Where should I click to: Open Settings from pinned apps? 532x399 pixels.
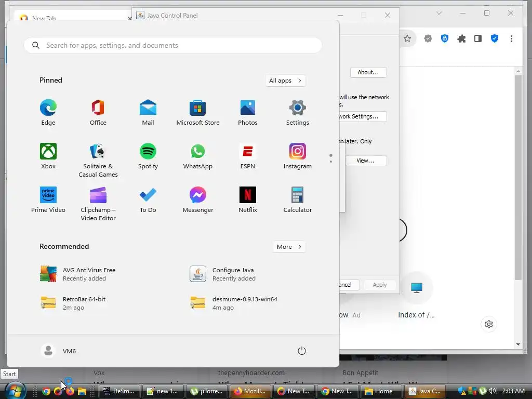[298, 113]
